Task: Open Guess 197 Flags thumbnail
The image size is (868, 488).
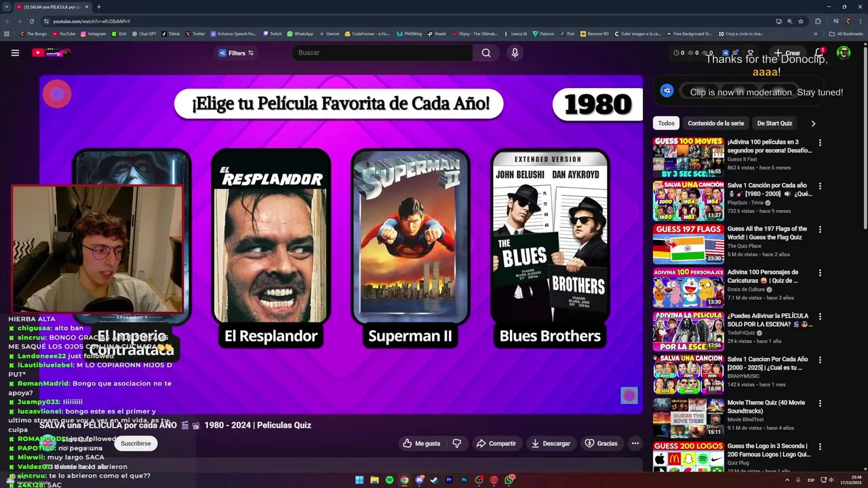Action: (688, 244)
